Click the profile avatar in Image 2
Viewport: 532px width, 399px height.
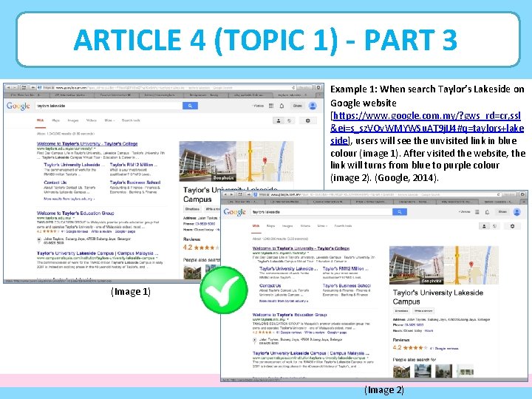click(516, 212)
